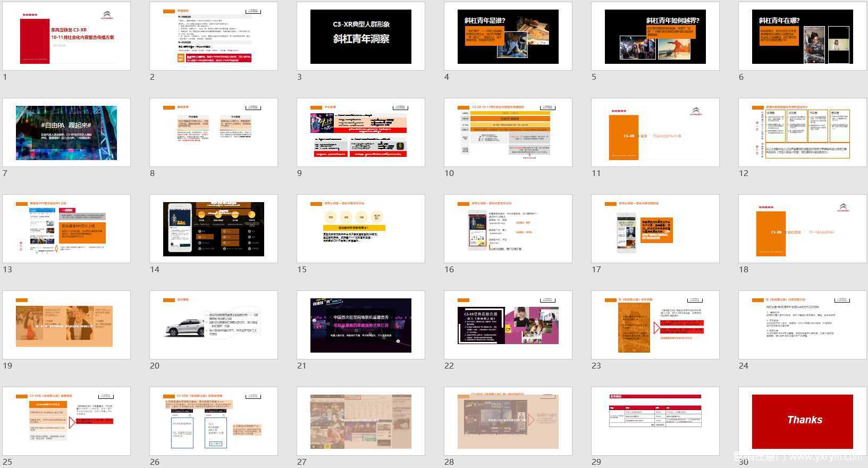This screenshot has width=868, height=468.
Task: Select slide 6 斜杠青年在哪 thumbnail
Action: pyautogui.click(x=803, y=36)
